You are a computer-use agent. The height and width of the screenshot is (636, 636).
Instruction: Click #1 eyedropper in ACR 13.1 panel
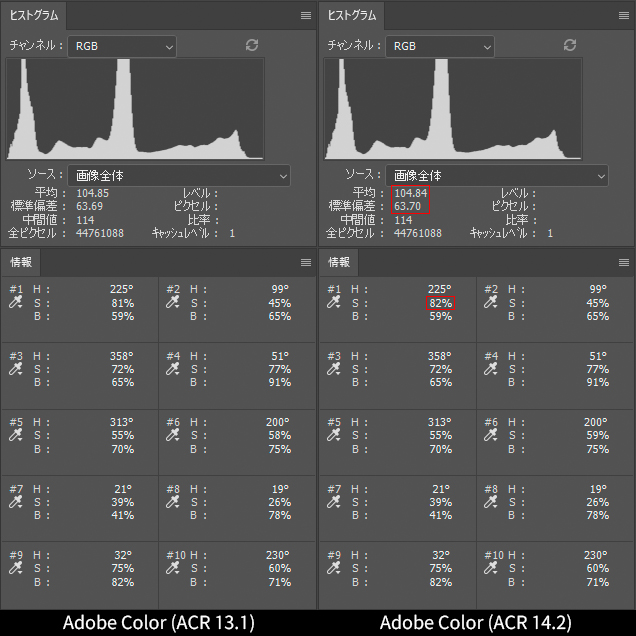coord(15,302)
